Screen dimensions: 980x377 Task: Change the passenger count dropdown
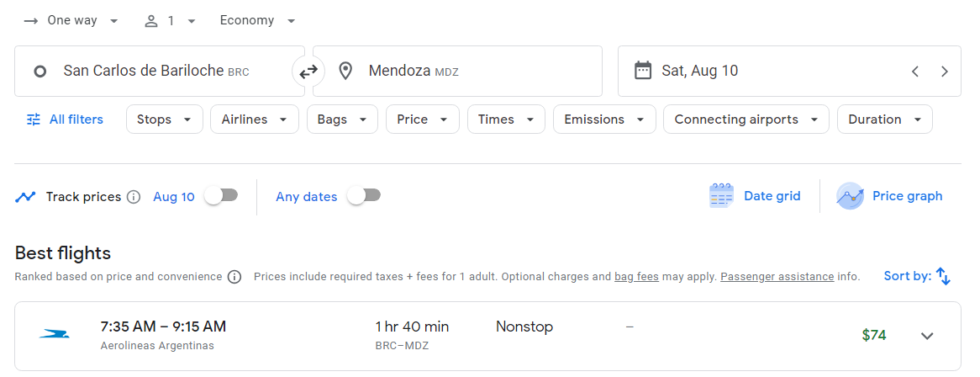coord(170,21)
